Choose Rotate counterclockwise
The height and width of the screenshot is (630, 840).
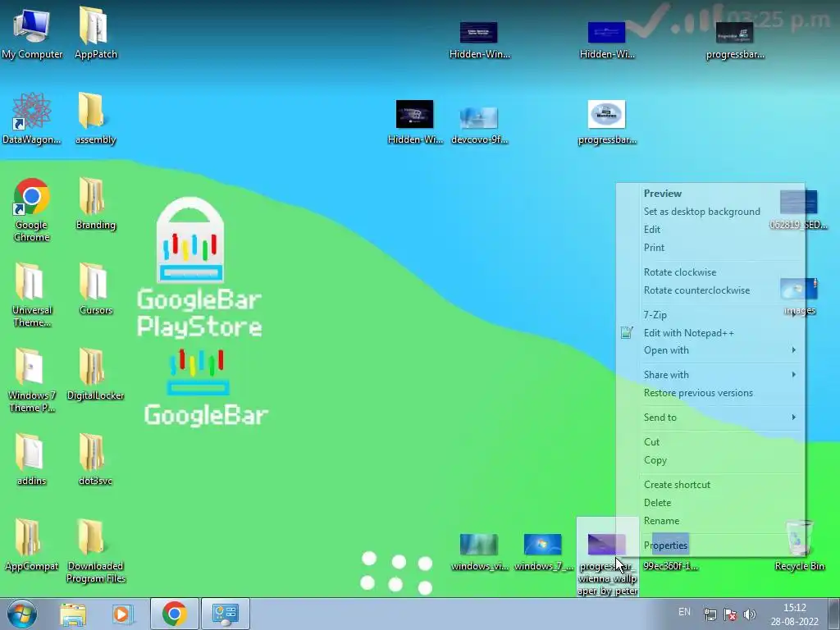[x=710, y=290]
